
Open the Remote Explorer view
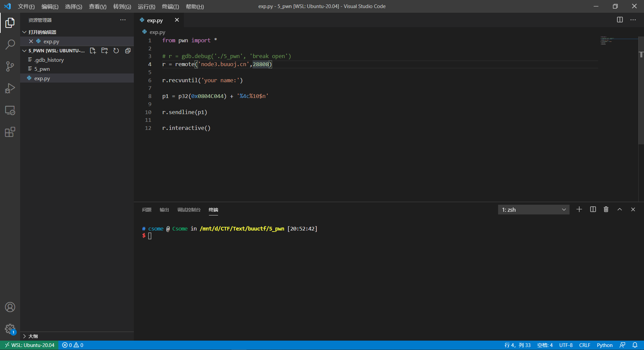10,110
